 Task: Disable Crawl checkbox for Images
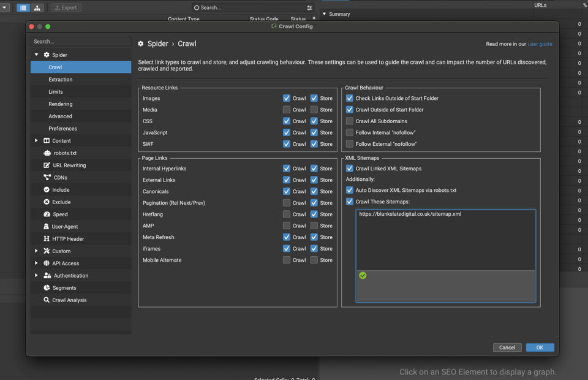[287, 98]
